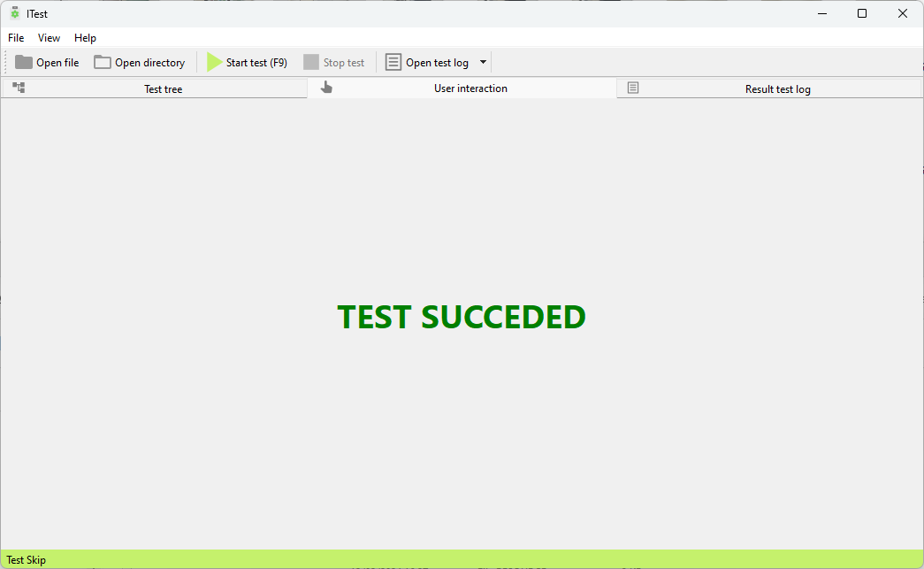Click the toolbar drag handle grip
This screenshot has width=924, height=569.
(5, 62)
